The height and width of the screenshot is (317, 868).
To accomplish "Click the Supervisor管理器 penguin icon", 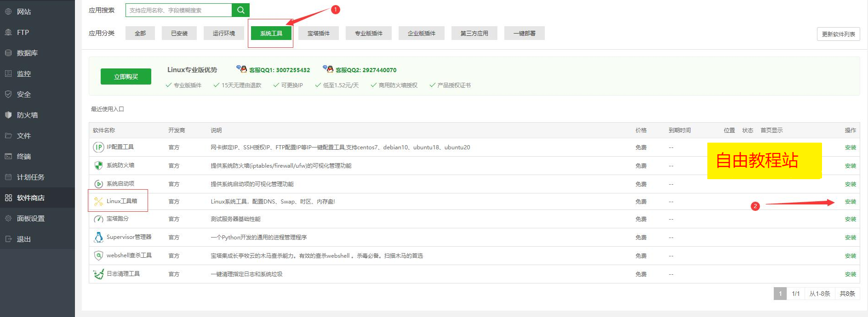I will (x=98, y=237).
